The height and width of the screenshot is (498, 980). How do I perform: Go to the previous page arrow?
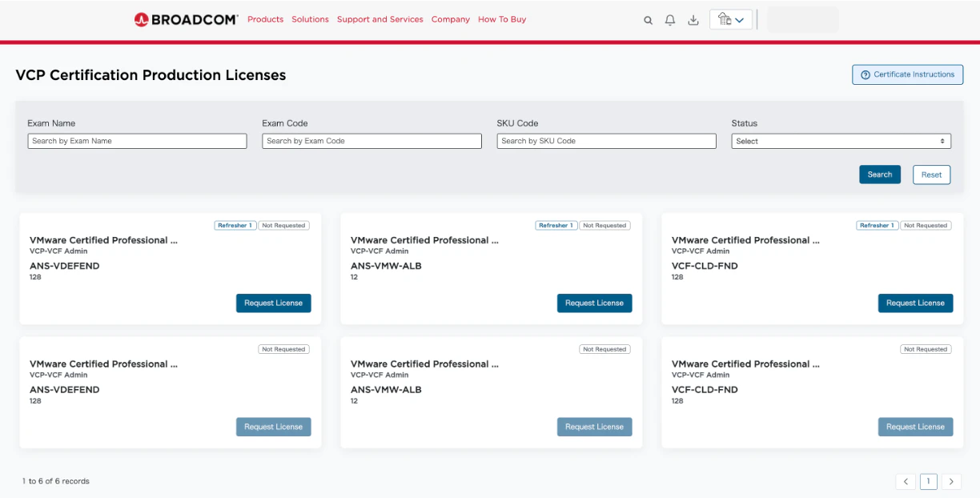tap(906, 481)
